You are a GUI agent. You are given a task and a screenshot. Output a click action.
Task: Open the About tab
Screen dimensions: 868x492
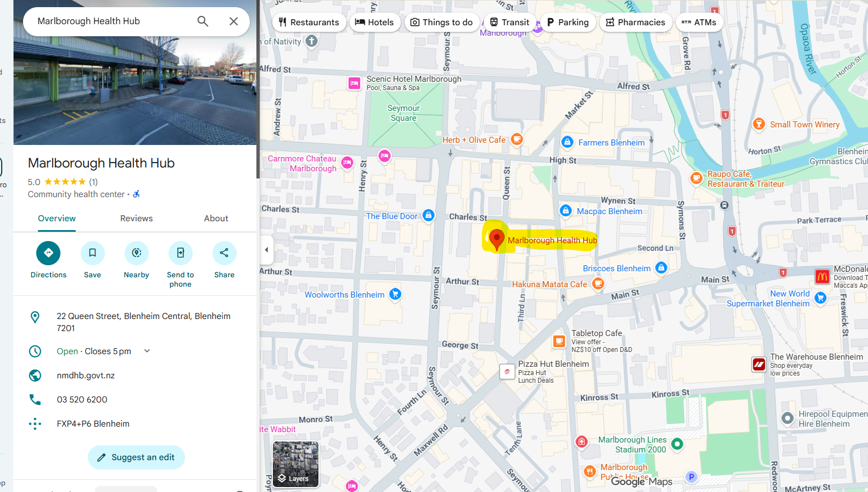(216, 219)
